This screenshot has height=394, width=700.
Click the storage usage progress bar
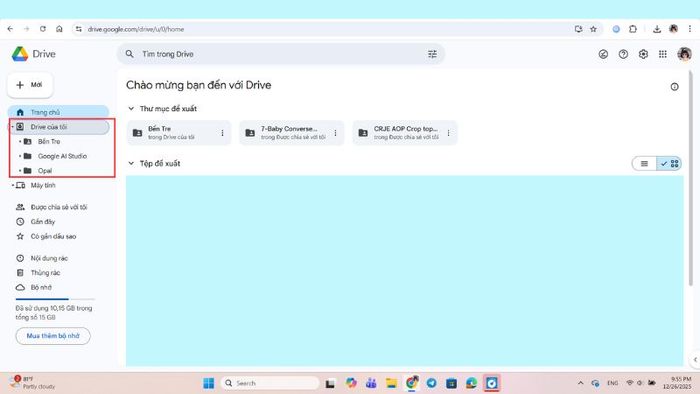coord(55,299)
